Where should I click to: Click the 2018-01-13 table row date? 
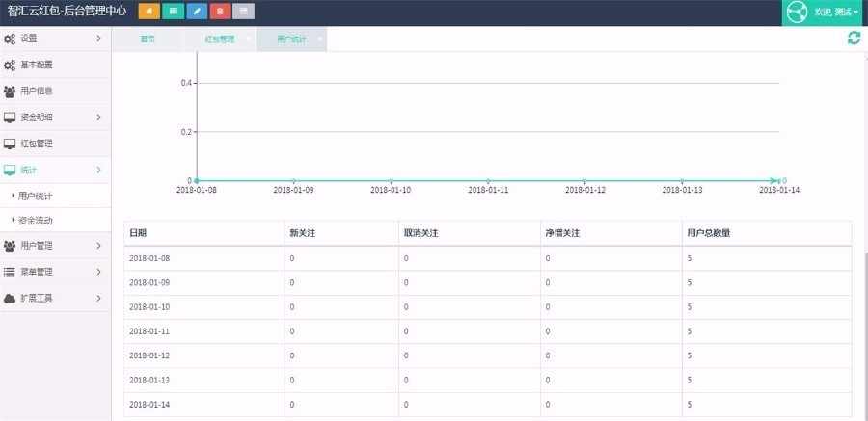point(149,381)
